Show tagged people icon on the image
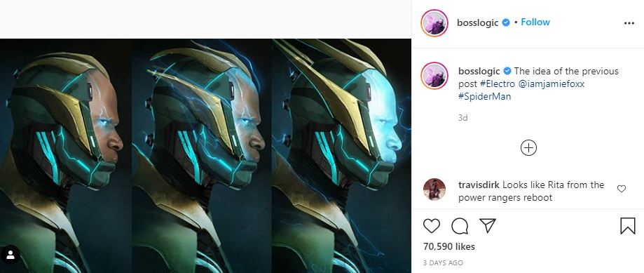 (11, 255)
